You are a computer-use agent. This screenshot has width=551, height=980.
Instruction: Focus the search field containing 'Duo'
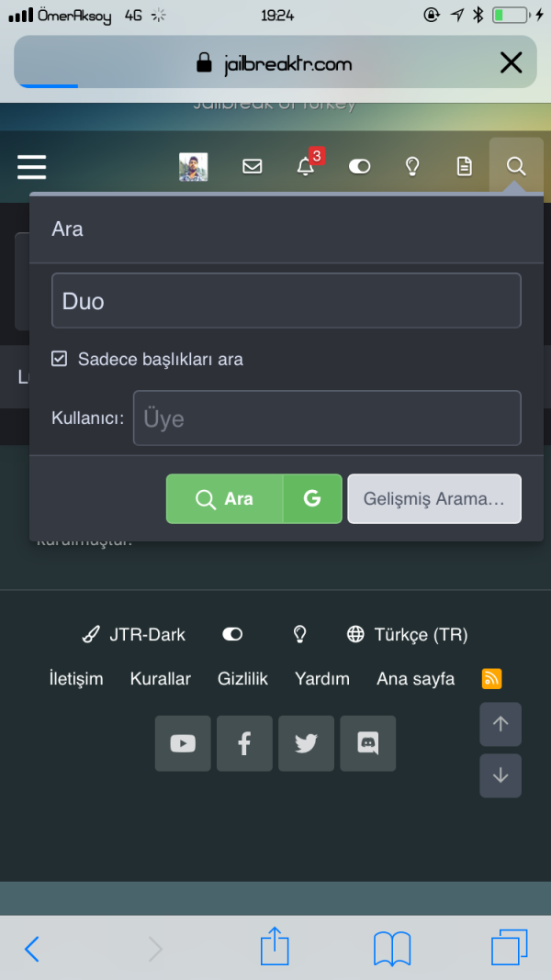coord(286,301)
